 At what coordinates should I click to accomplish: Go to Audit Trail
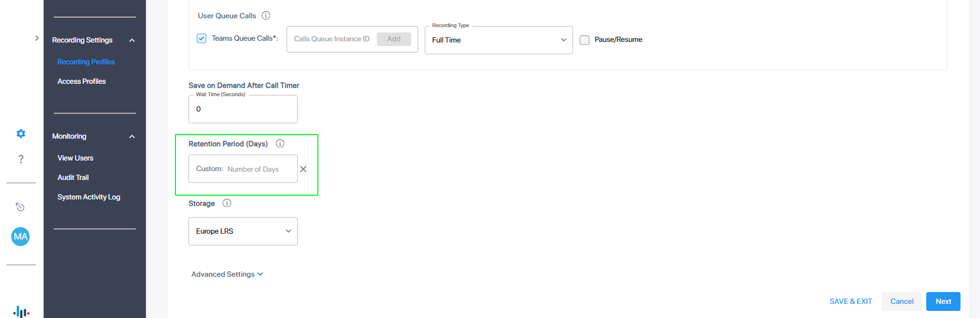pyautogui.click(x=73, y=178)
